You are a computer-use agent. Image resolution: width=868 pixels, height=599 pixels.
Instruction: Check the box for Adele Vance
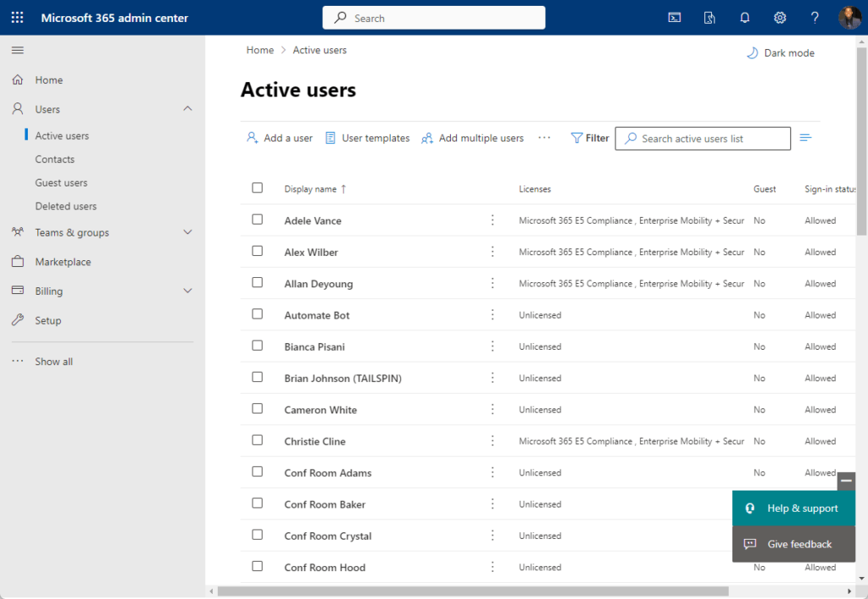(258, 219)
